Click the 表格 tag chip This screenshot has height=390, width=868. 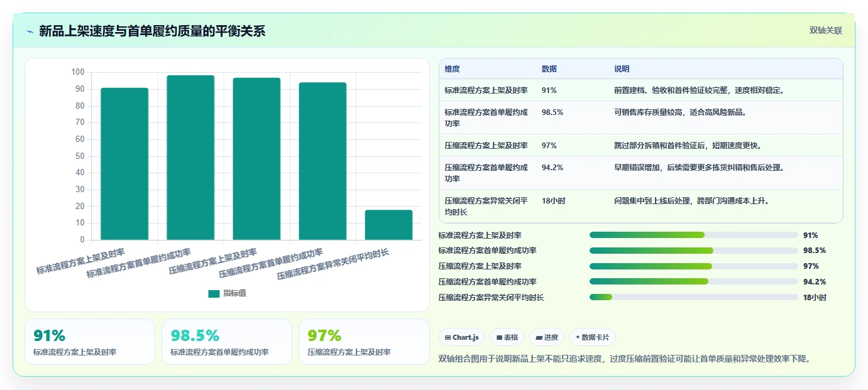click(507, 337)
